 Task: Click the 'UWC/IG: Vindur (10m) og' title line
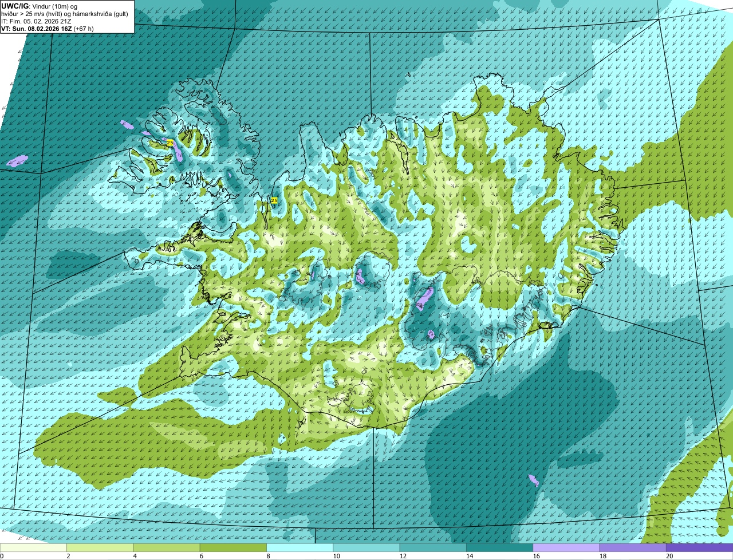click(x=40, y=6)
